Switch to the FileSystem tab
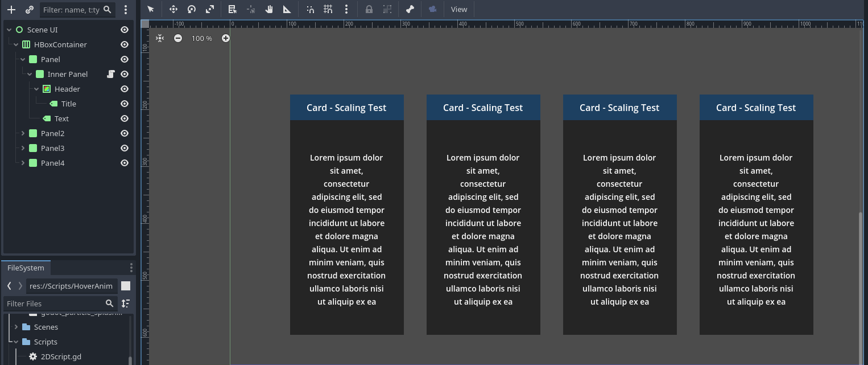Image resolution: width=868 pixels, height=365 pixels. point(26,268)
